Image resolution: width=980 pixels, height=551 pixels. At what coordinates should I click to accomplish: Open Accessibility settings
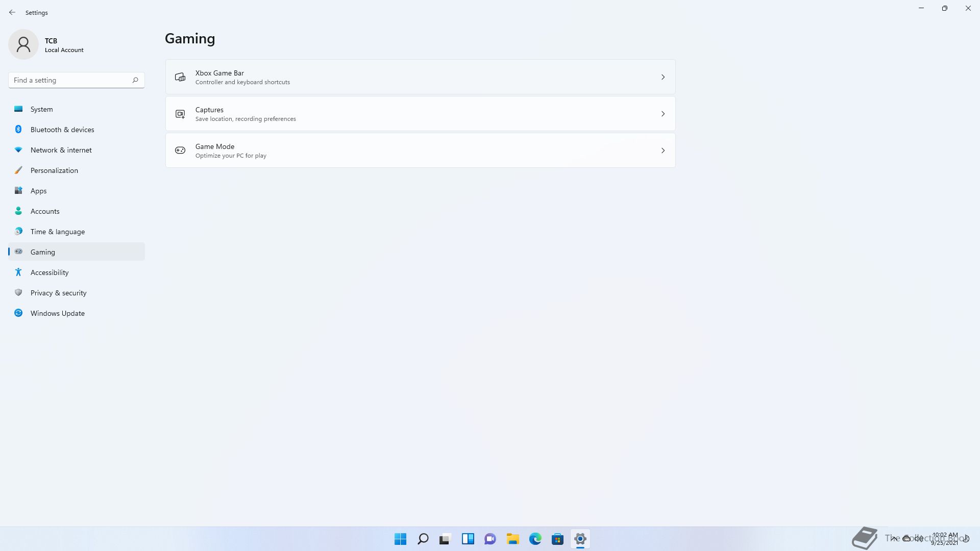(x=77, y=272)
